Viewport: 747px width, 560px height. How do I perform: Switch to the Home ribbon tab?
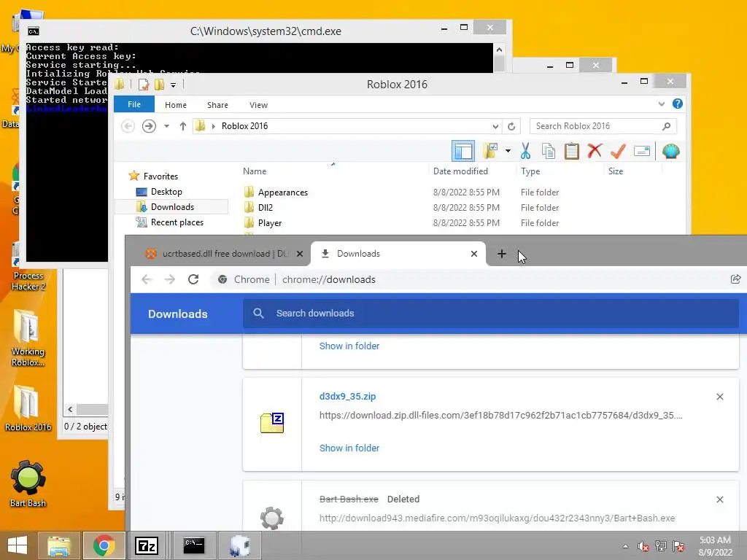coord(176,105)
